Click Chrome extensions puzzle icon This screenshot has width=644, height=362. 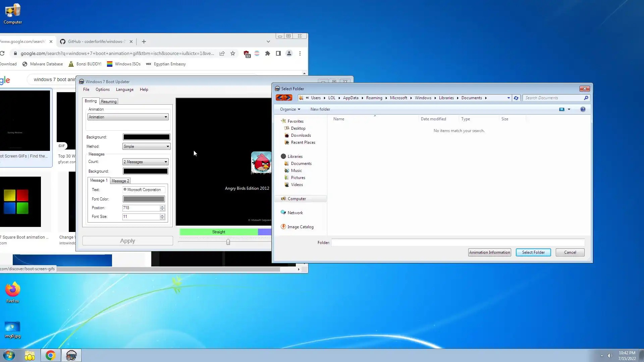pos(267,53)
